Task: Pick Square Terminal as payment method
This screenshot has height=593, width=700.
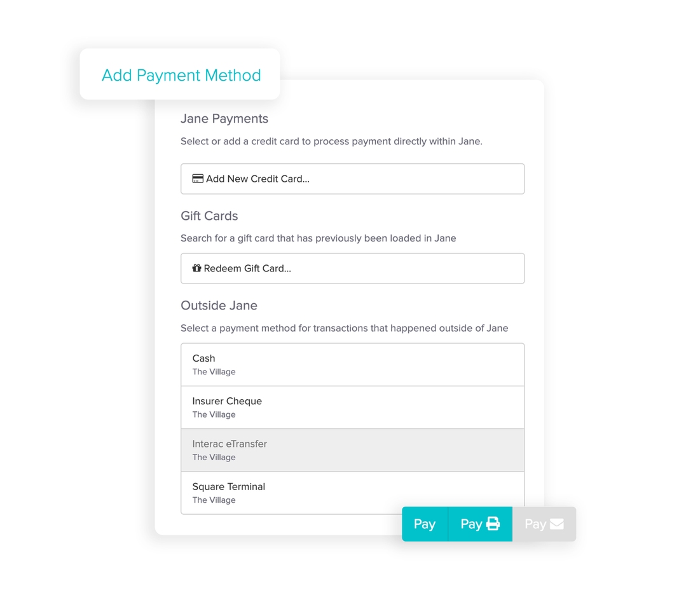Action: 352,492
